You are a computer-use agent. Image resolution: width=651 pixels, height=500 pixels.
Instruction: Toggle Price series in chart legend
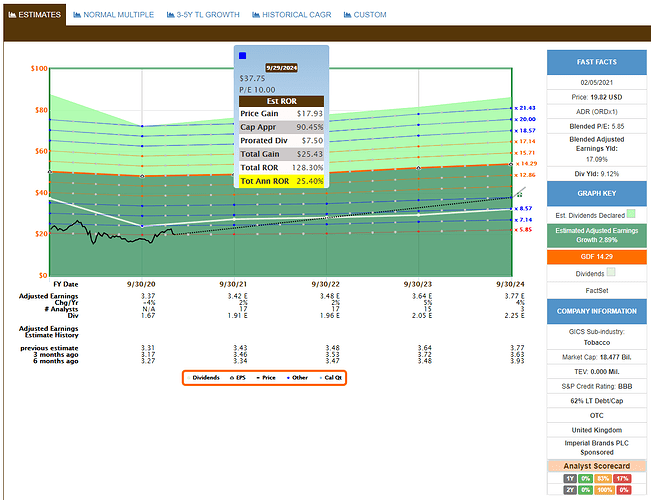(x=266, y=377)
